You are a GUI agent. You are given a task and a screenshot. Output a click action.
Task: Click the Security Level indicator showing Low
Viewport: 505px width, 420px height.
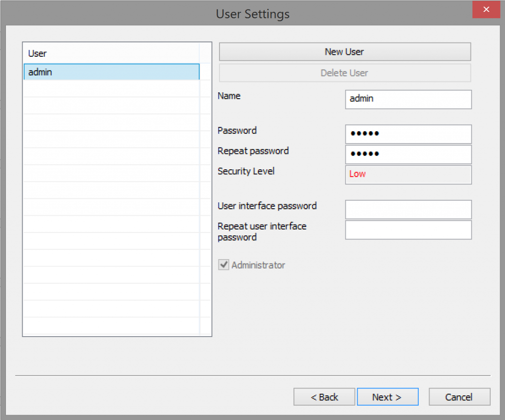[x=408, y=174]
